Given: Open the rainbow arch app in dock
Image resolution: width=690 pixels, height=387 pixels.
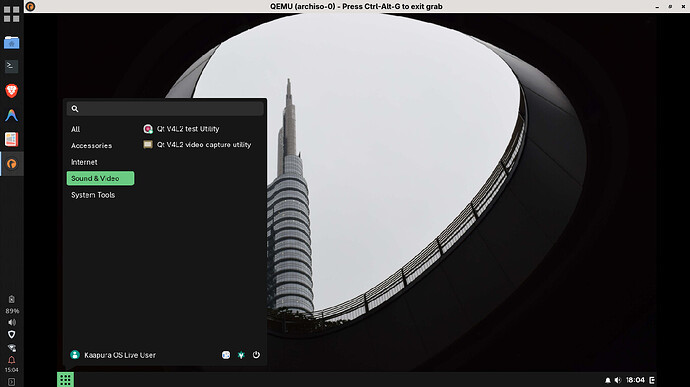Looking at the screenshot, I should [x=11, y=115].
